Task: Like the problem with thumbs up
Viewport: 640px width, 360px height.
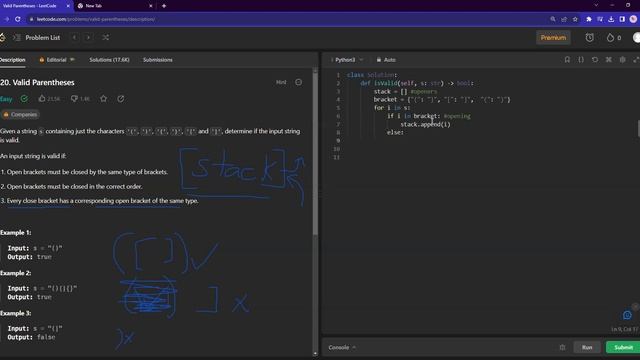Action: point(49,99)
